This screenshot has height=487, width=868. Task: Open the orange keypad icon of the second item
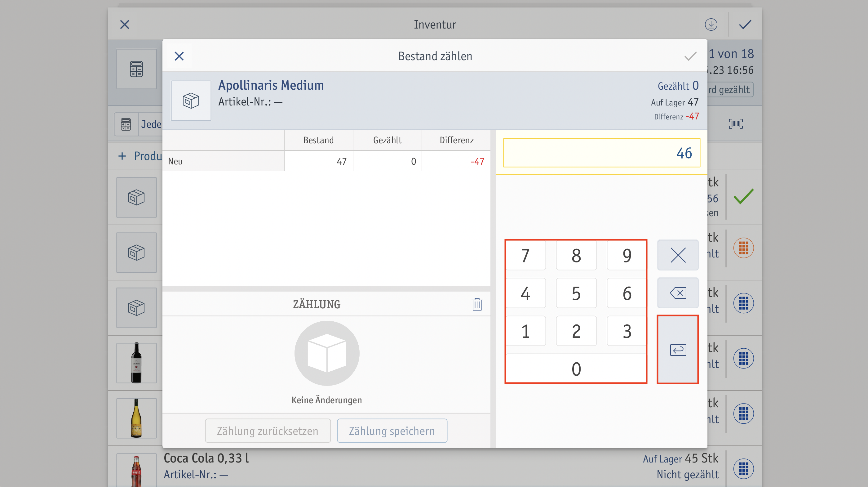pos(743,248)
